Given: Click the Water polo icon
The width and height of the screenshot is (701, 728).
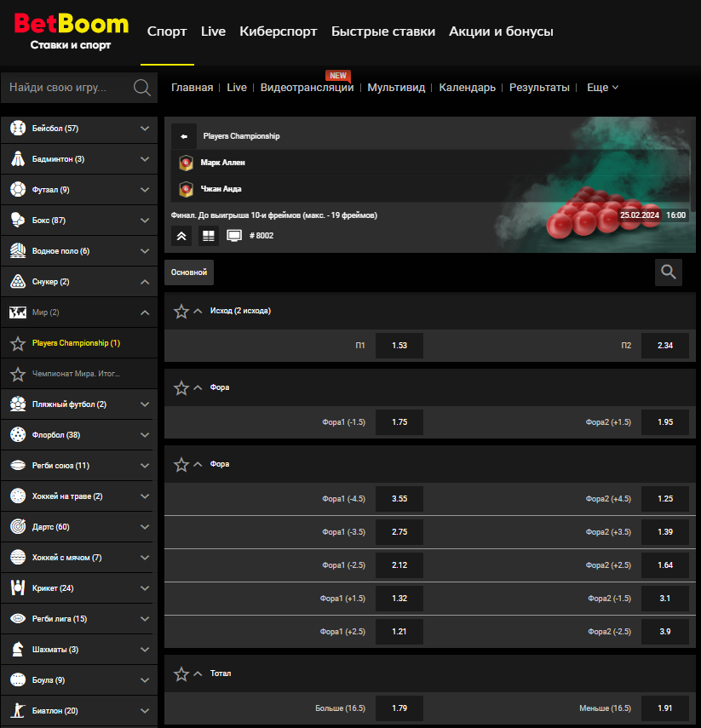Looking at the screenshot, I should point(18,250).
